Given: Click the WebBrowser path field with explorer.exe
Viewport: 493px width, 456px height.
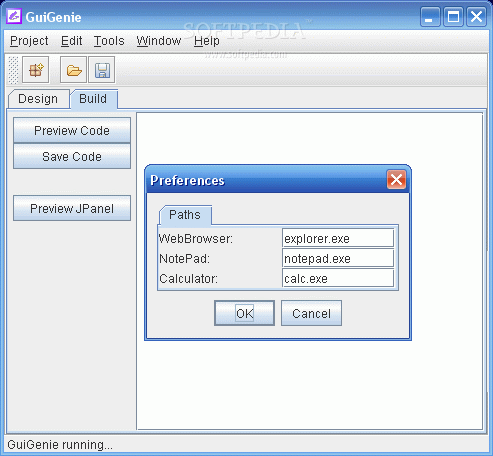Looking at the screenshot, I should 338,238.
